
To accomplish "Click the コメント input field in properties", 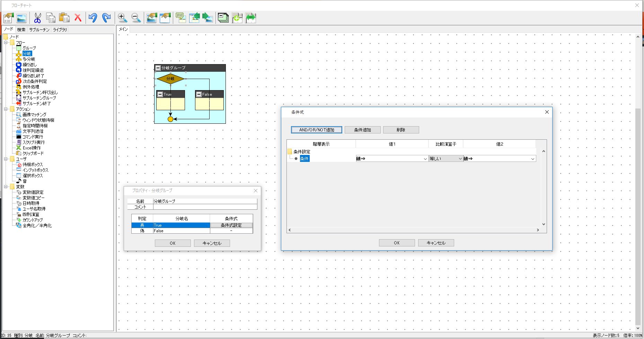I will tap(205, 207).
